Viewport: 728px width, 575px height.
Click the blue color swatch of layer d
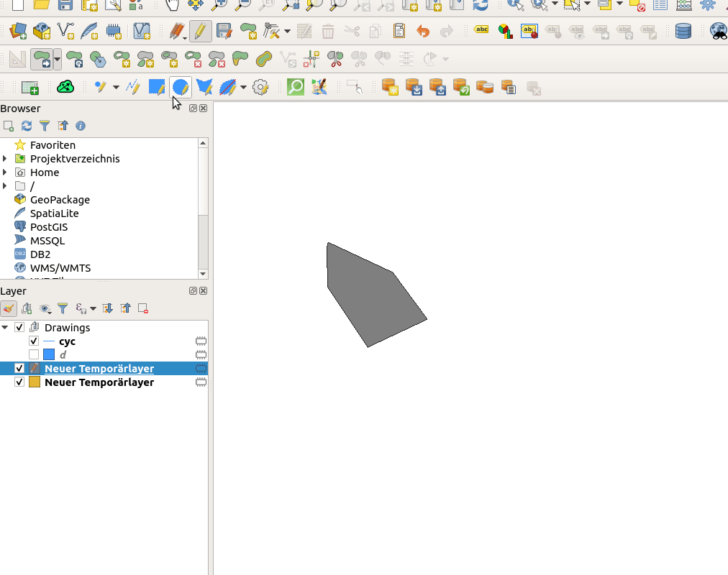coord(49,355)
